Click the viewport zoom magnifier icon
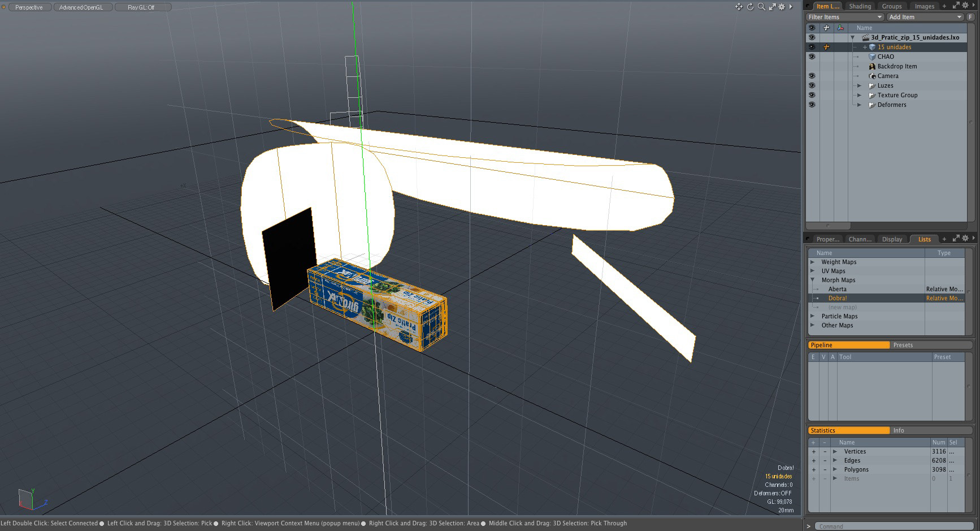 [761, 7]
